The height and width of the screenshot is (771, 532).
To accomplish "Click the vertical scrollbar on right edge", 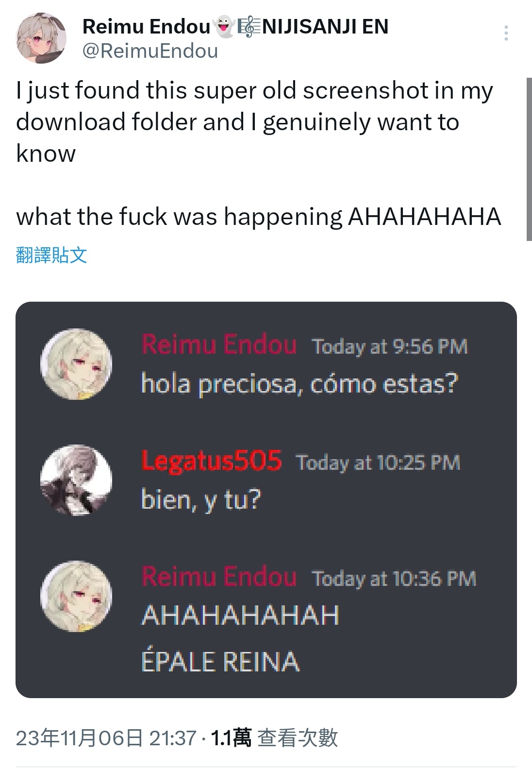I will [x=529, y=159].
